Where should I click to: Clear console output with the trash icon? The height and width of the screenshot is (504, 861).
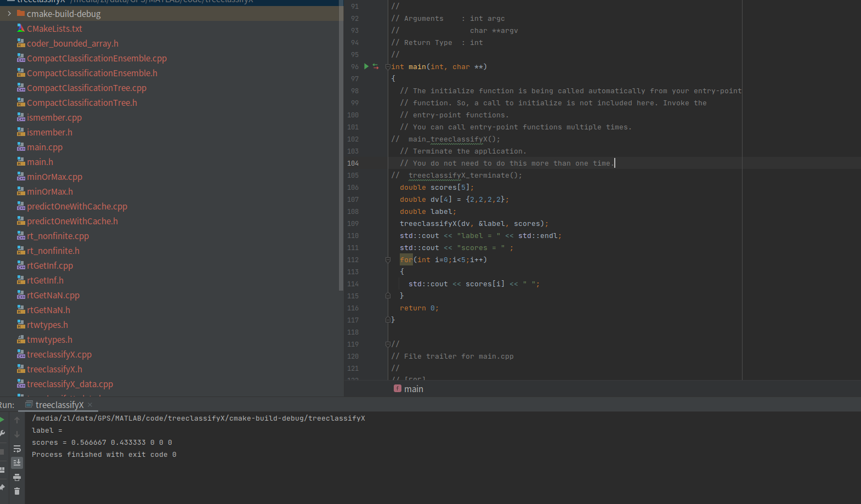pyautogui.click(x=17, y=491)
